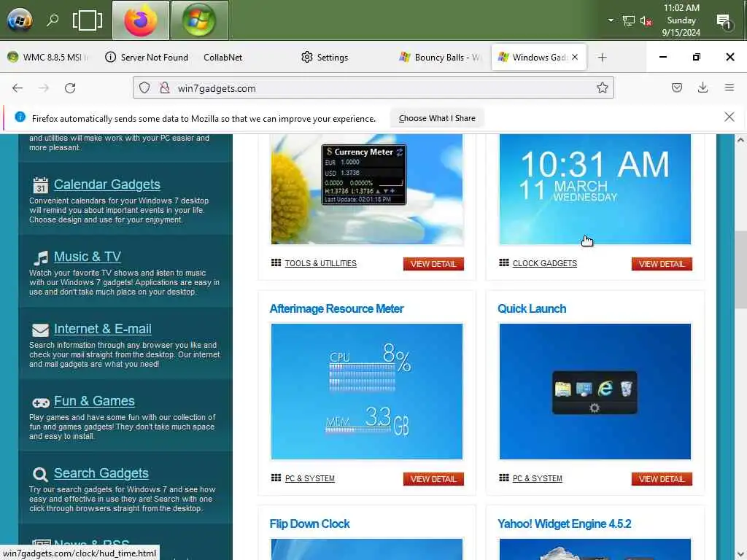View detail for Quick Launch gadget
The height and width of the screenshot is (560, 747).
point(661,479)
